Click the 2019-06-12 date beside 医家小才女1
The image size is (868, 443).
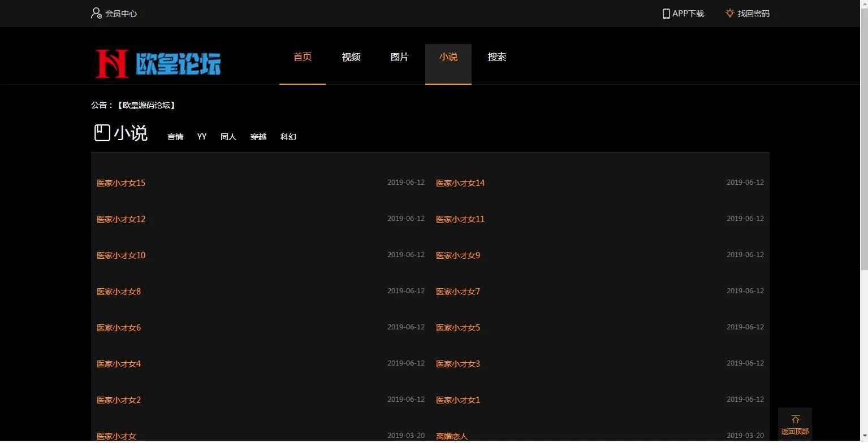pos(745,399)
